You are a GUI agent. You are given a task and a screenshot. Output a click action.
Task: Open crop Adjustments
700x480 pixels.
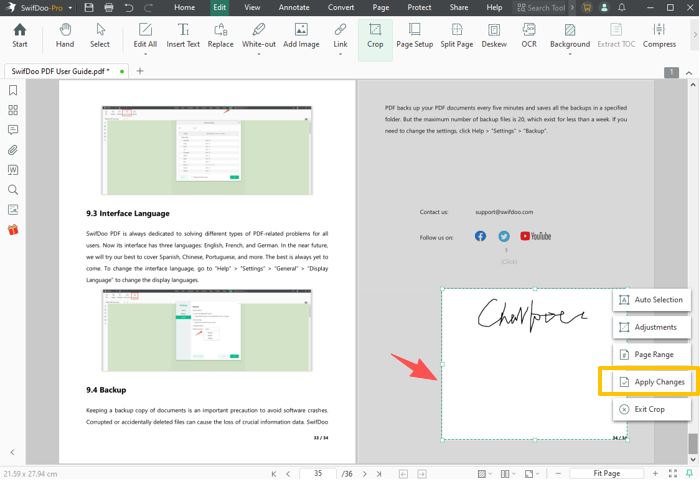(x=652, y=327)
